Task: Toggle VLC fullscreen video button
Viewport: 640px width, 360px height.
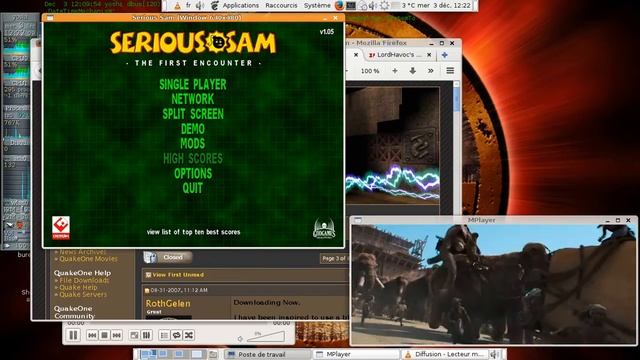Action: tap(134, 335)
